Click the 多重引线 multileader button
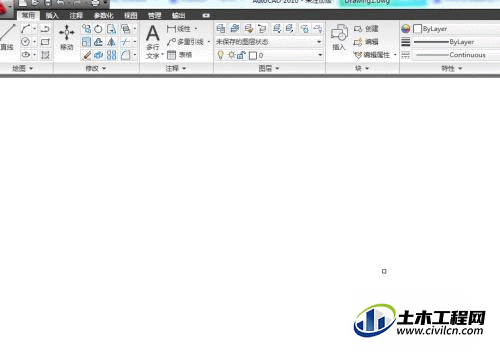 185,42
